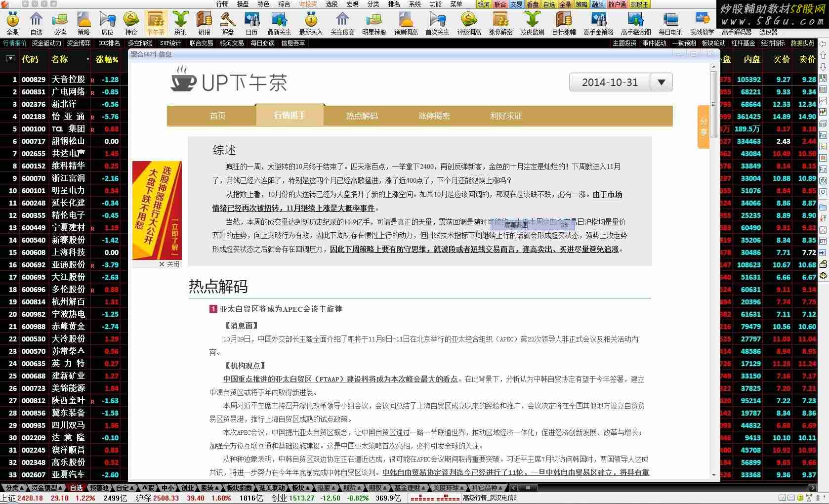Viewport: 829px width, 504px height.
Task: Expand the stock list column menu arrow
Action: [x=10, y=59]
